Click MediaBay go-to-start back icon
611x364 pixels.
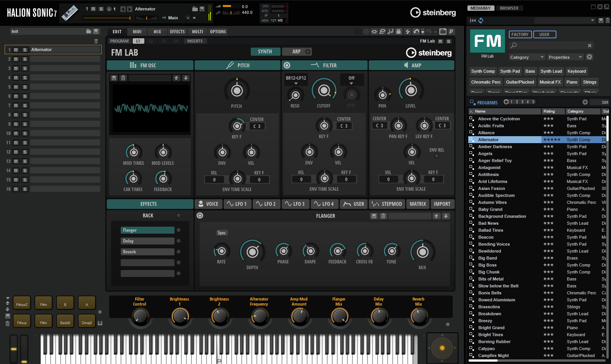coord(473,21)
